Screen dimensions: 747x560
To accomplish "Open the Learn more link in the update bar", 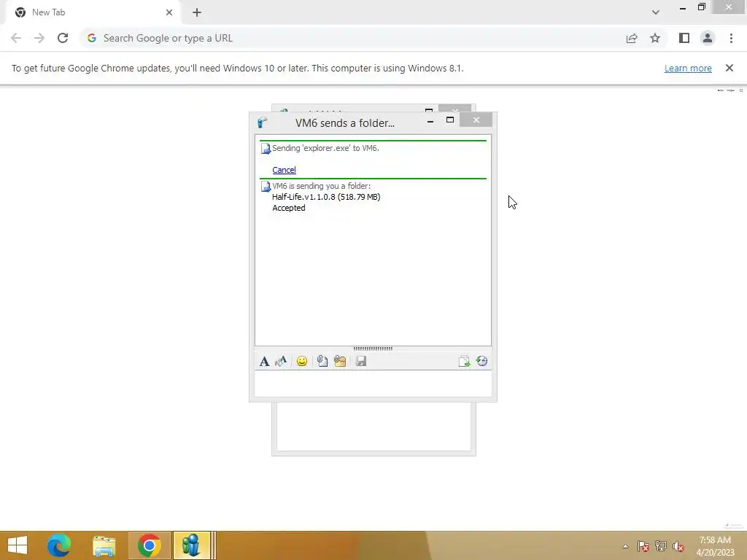I will 688,68.
